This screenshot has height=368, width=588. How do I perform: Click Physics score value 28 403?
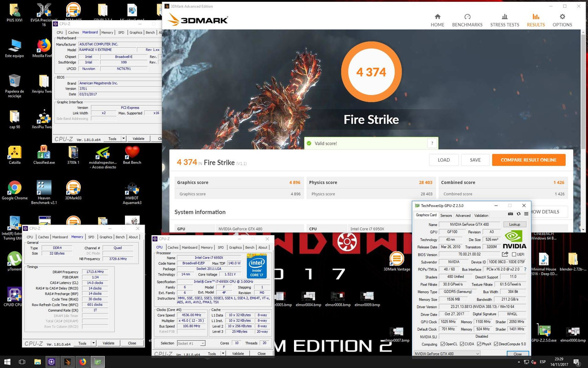coord(425,183)
